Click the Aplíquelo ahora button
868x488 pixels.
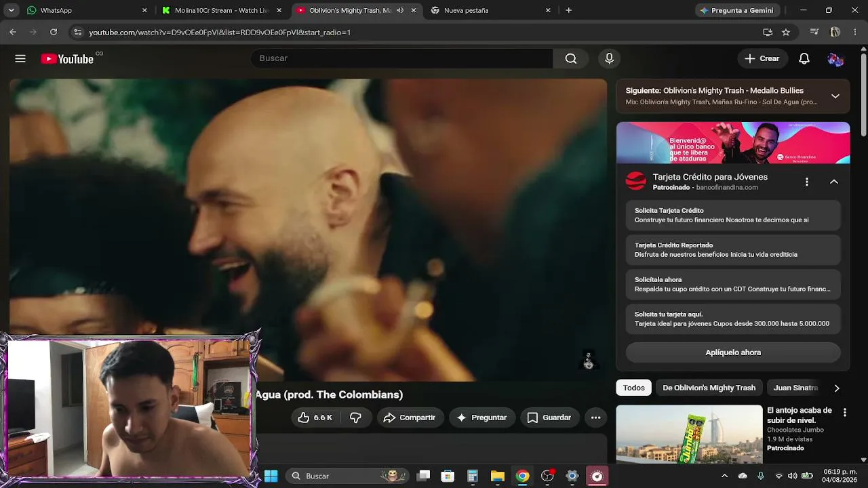[733, 352]
